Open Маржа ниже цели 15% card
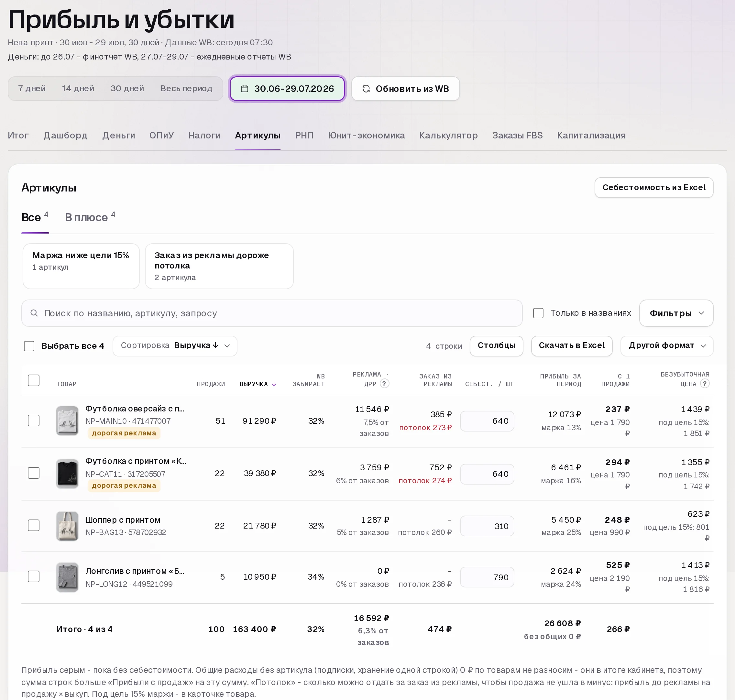 click(81, 267)
